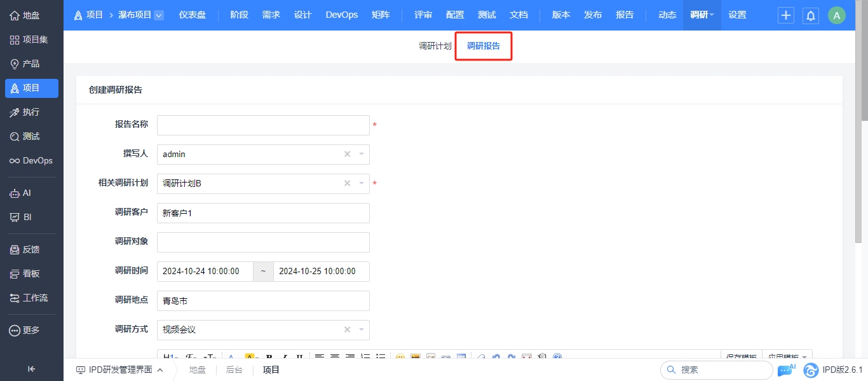Expand the 相关调研计划 dropdown
This screenshot has height=381, width=868.
[x=361, y=184]
